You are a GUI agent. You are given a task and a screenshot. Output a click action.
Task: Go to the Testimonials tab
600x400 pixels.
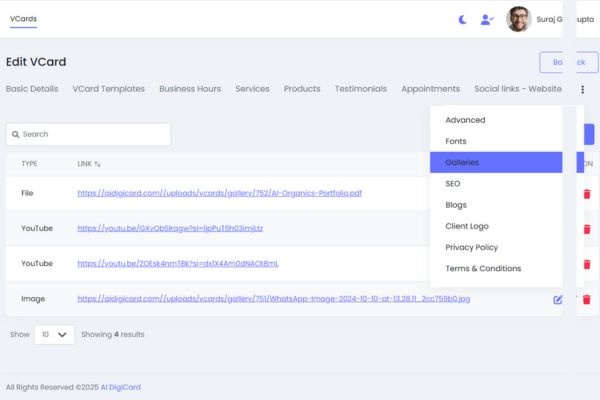click(360, 89)
